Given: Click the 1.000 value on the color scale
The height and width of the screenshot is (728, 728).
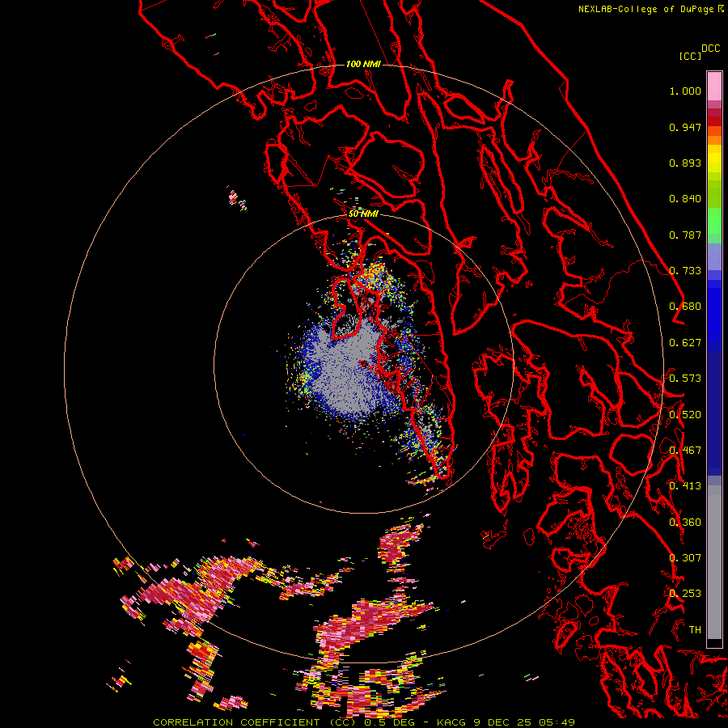Looking at the screenshot, I should (685, 91).
